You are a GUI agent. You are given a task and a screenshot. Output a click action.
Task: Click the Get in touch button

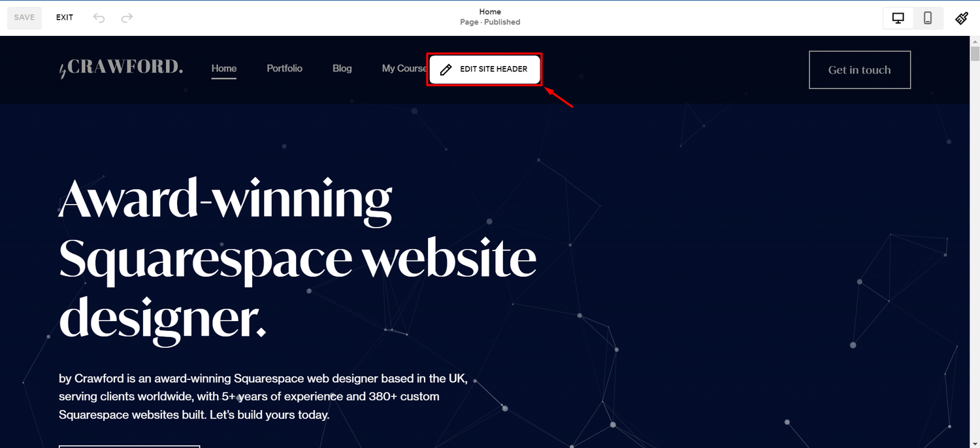pos(859,69)
